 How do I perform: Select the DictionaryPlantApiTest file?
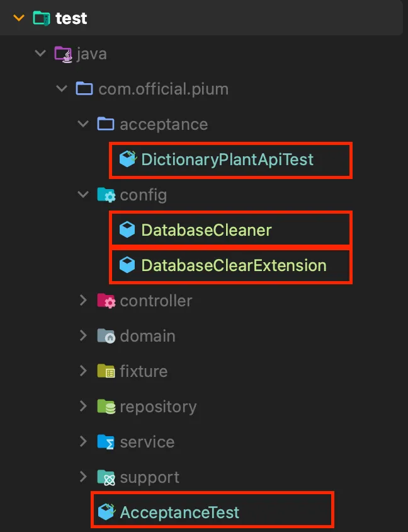[x=227, y=159]
